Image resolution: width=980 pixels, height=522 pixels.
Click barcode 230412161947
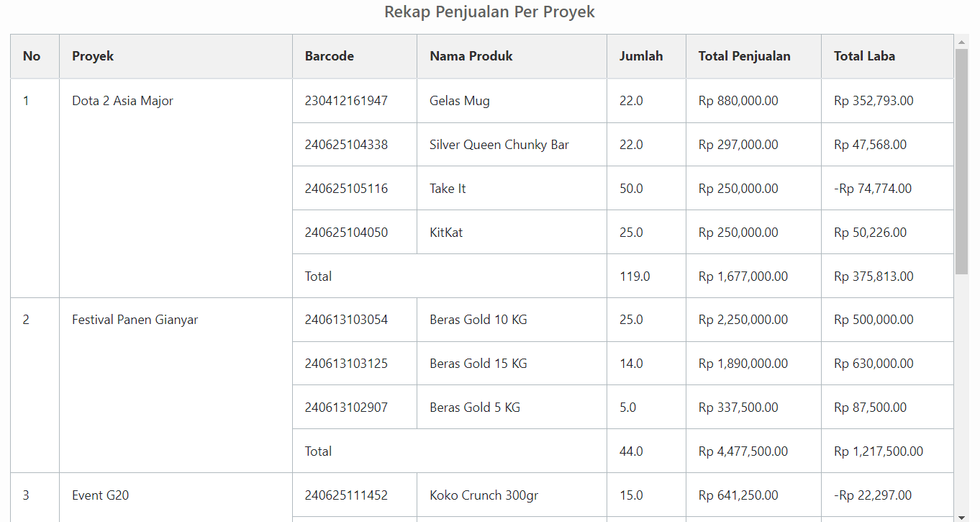(346, 101)
